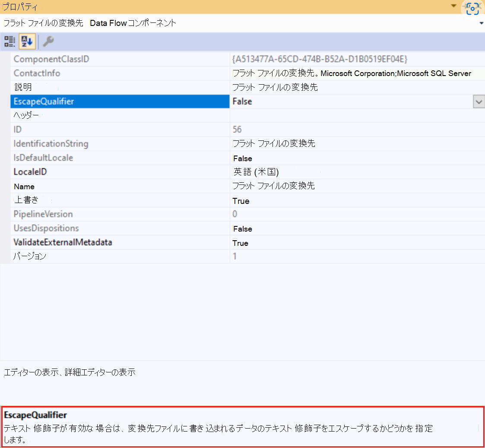
Task: Select the 説明 property row
Action: (x=120, y=87)
